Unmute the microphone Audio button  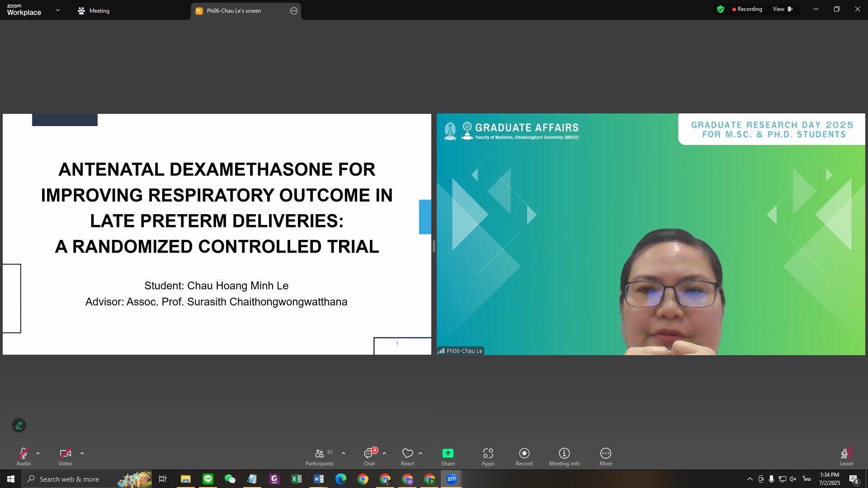tap(24, 455)
